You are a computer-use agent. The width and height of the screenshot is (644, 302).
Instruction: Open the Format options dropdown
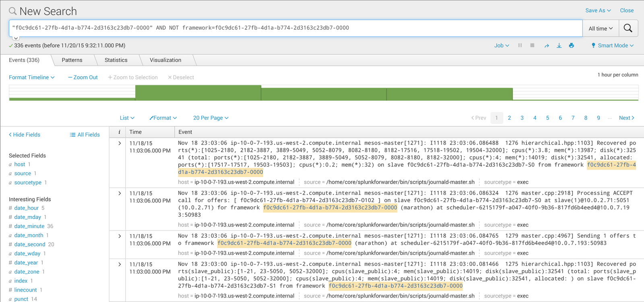point(163,118)
